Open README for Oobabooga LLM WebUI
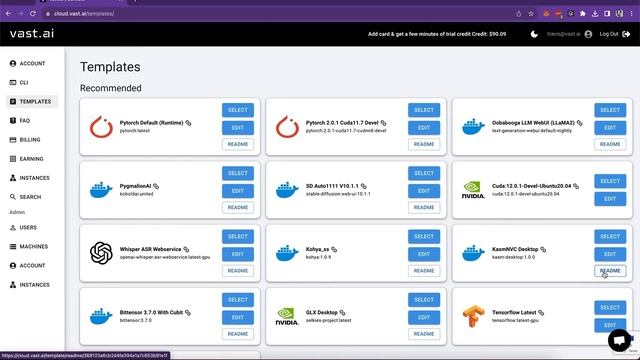This screenshot has height=360, width=640. (610, 144)
